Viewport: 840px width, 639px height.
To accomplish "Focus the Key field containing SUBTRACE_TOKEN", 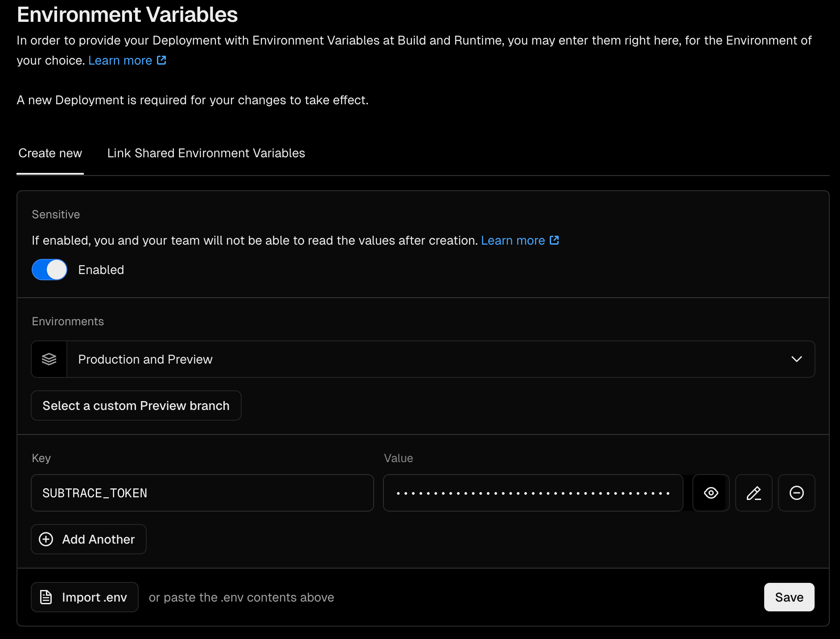I will click(x=202, y=493).
